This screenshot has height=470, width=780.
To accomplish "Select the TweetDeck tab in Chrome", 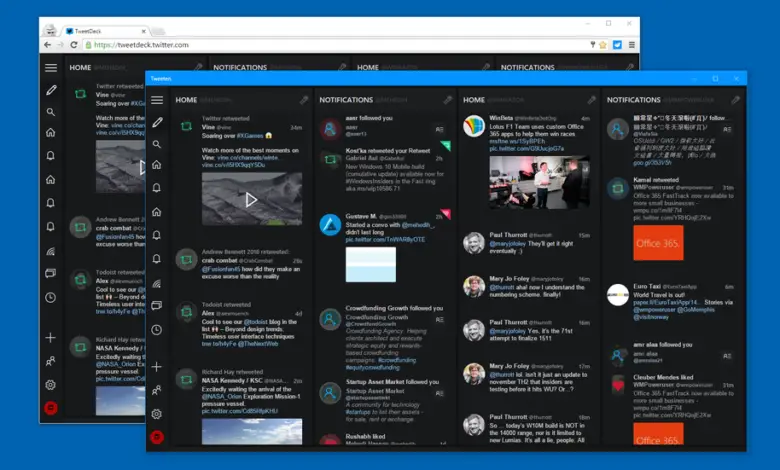I will pyautogui.click(x=105, y=31).
